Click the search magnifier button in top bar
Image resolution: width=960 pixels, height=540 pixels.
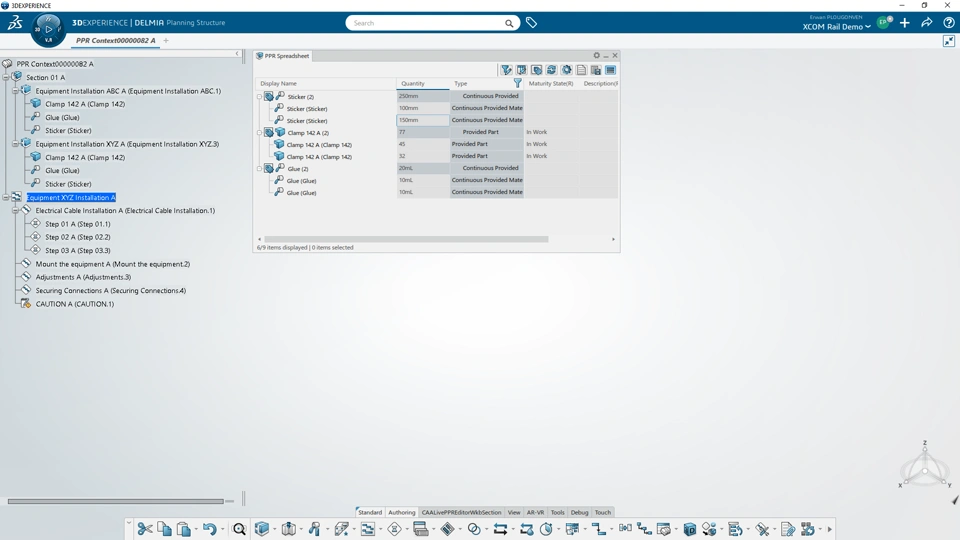(x=509, y=23)
